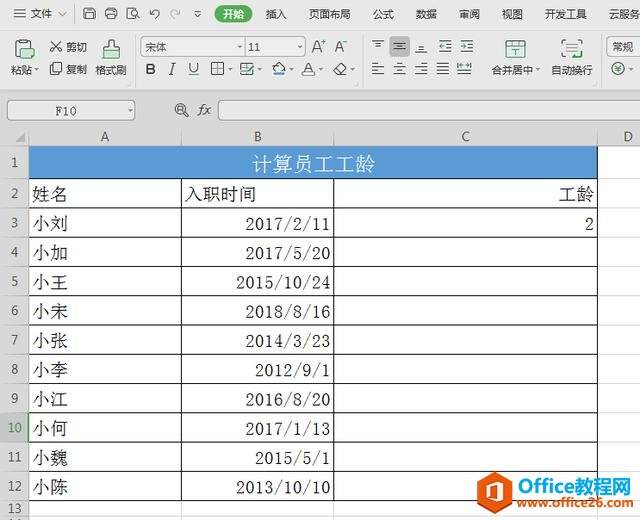Click the zoom formula search icon
640x520 pixels.
pos(181,110)
